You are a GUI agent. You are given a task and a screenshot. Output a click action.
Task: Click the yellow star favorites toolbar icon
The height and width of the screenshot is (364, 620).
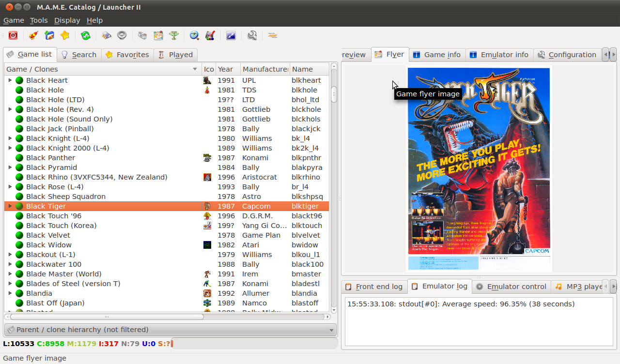pyautogui.click(x=65, y=35)
